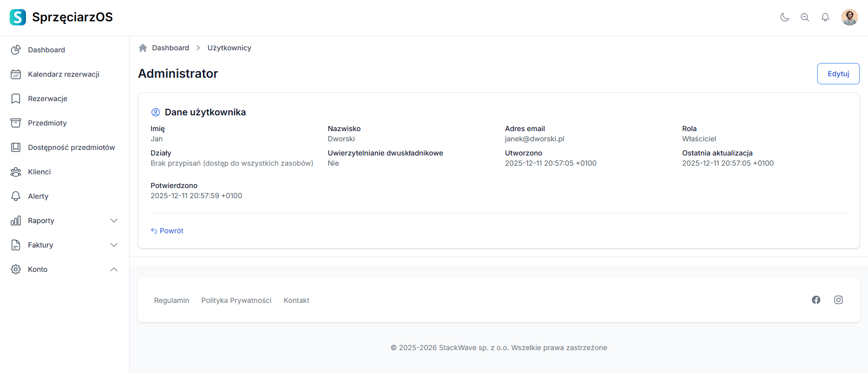
Task: Click the Powrót back link
Action: 167,231
